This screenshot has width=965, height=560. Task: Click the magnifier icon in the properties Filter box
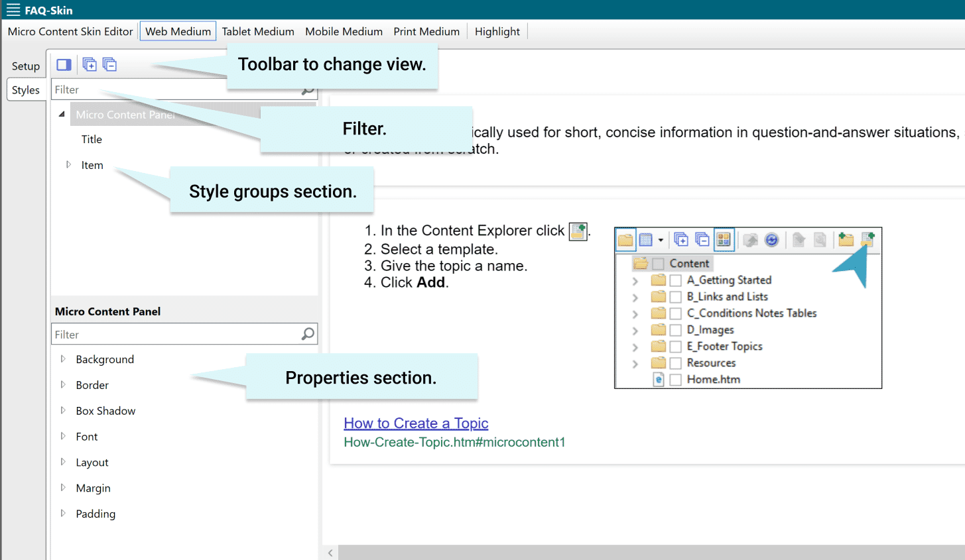click(x=308, y=334)
